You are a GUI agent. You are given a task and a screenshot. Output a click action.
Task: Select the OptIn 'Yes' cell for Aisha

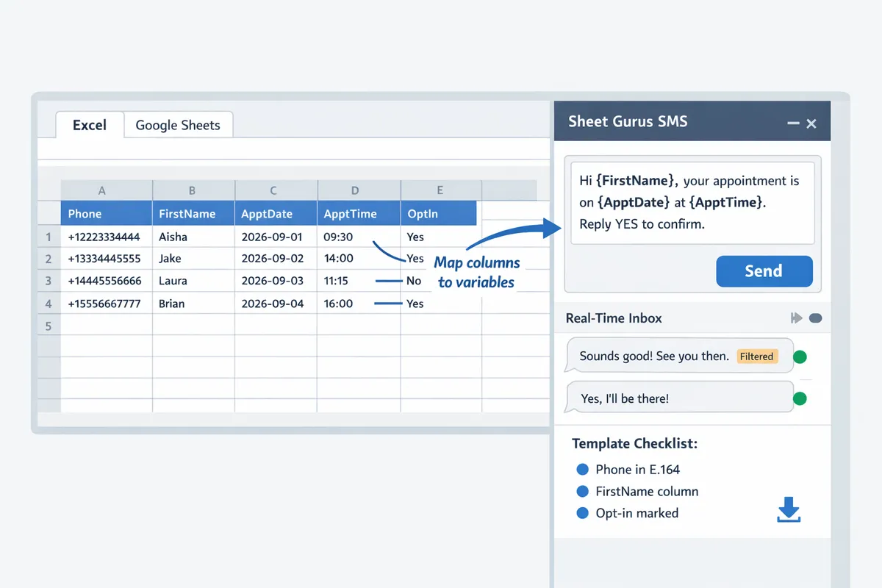[x=440, y=237]
